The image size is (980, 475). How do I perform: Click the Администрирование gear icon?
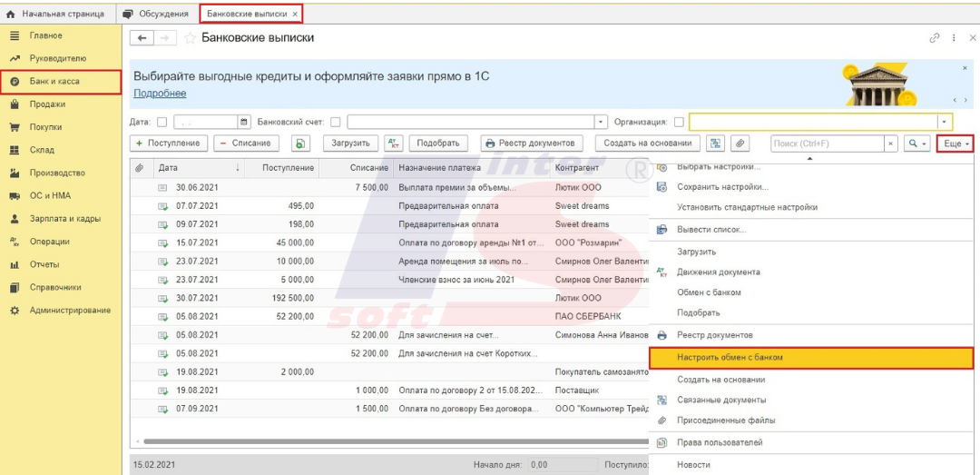point(15,311)
